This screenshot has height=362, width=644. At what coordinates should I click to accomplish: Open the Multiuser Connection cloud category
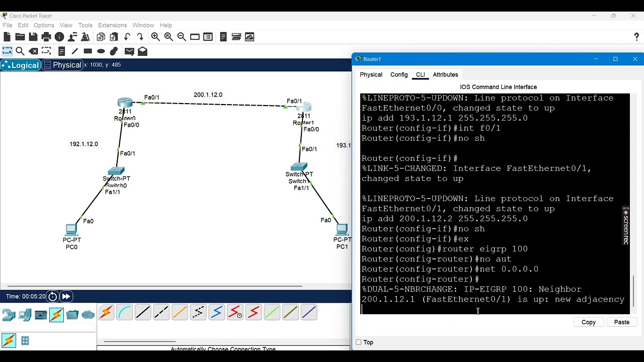click(88, 315)
